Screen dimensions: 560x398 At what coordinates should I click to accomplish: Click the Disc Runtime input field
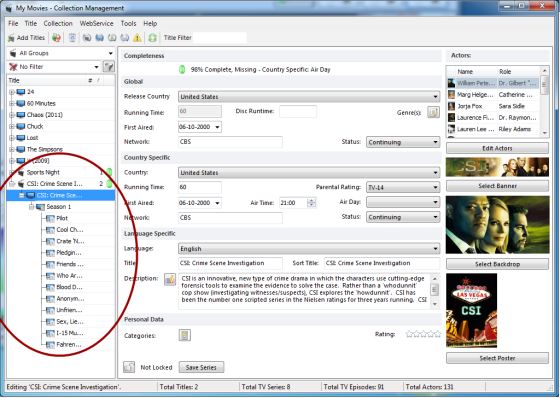[x=298, y=111]
